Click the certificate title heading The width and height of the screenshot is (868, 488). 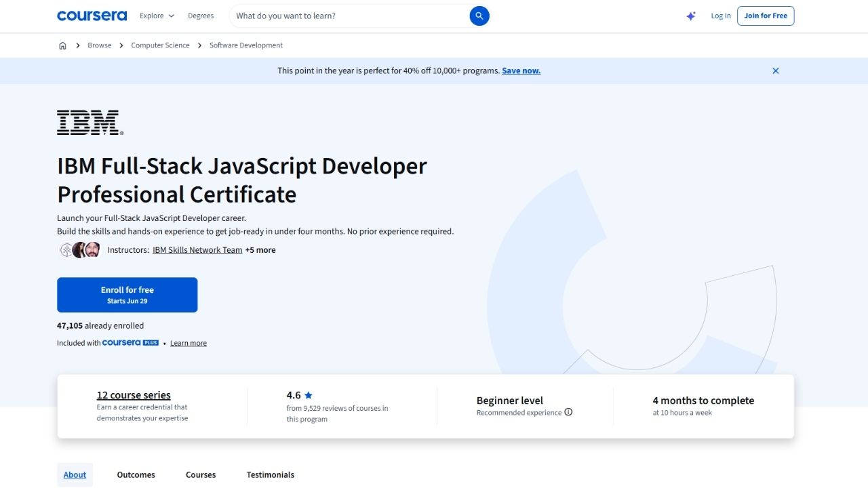click(242, 180)
